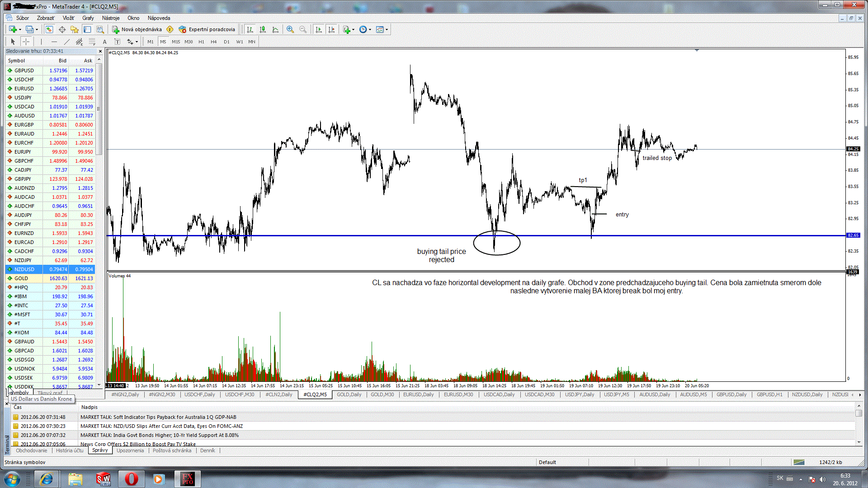Pick the trendline drawing tool
Screen dimensions: 868x488
pyautogui.click(x=66, y=42)
